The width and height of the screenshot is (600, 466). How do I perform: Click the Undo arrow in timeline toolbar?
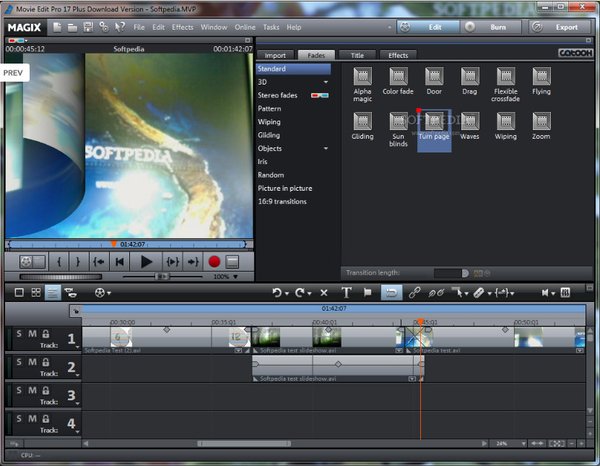tap(278, 292)
